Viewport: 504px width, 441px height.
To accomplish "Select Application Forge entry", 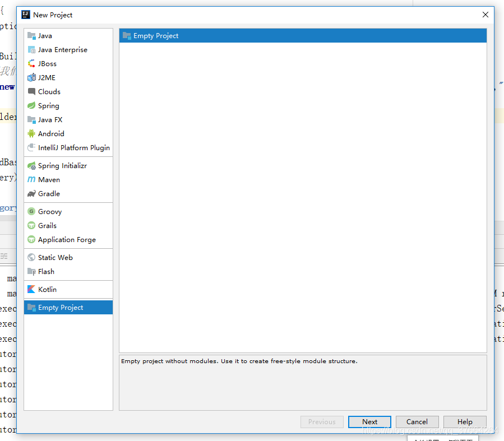I will 68,240.
